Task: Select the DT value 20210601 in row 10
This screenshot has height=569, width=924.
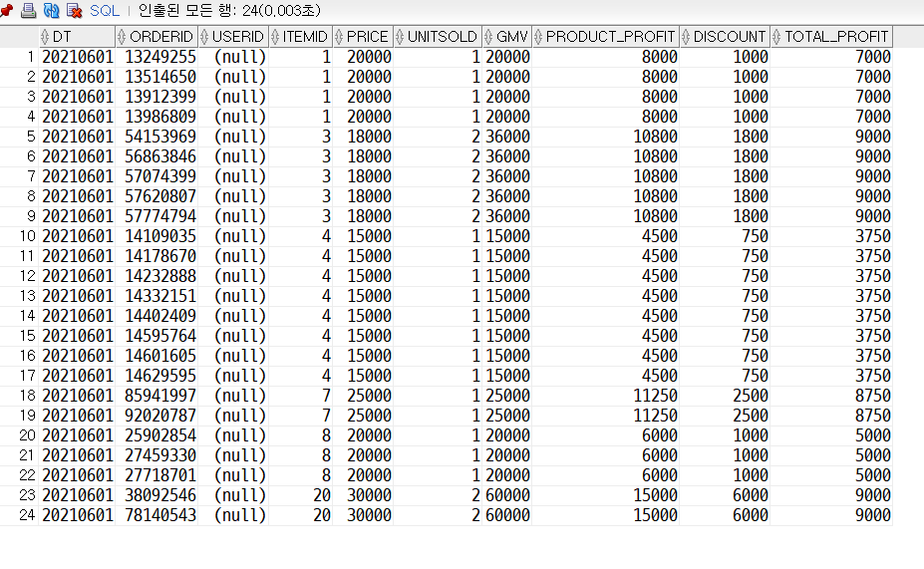Action: point(77,236)
